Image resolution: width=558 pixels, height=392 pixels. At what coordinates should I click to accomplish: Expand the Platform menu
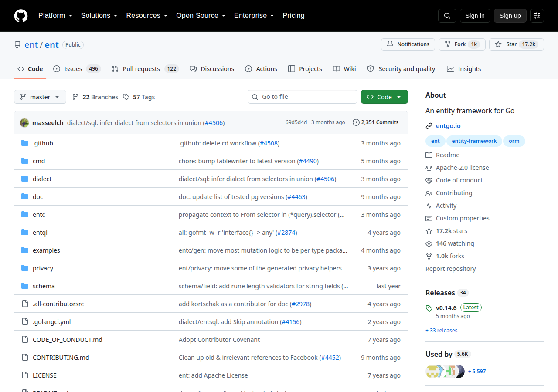click(x=55, y=16)
